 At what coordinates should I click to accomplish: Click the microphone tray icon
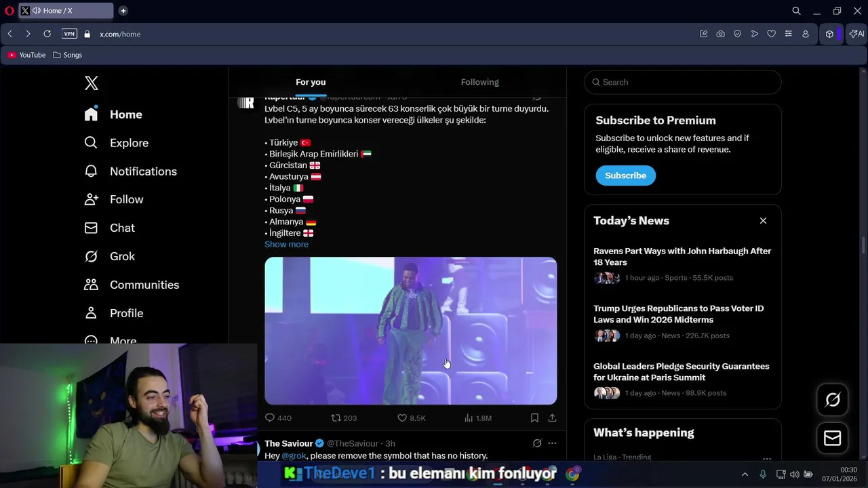(x=764, y=474)
